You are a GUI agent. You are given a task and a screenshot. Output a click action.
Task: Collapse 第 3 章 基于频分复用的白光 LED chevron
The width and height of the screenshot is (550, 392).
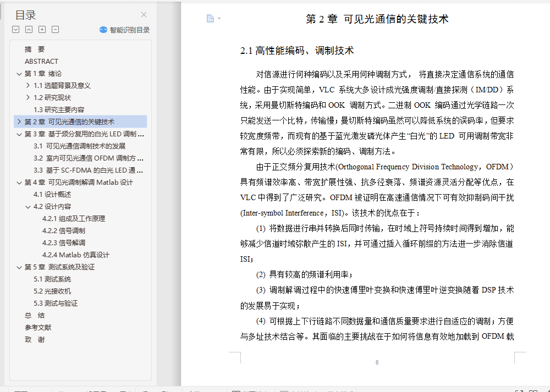[19, 134]
